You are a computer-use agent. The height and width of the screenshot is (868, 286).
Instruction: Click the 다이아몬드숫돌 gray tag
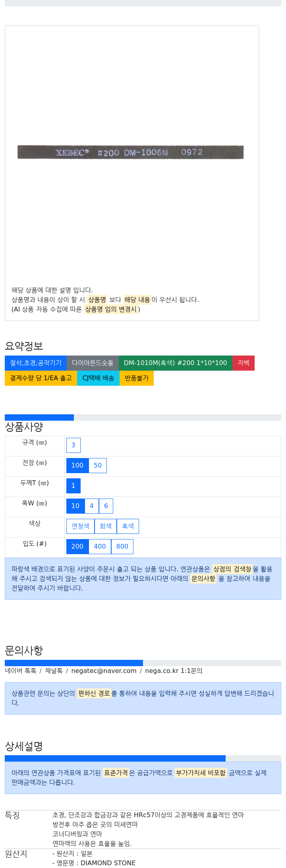93,363
